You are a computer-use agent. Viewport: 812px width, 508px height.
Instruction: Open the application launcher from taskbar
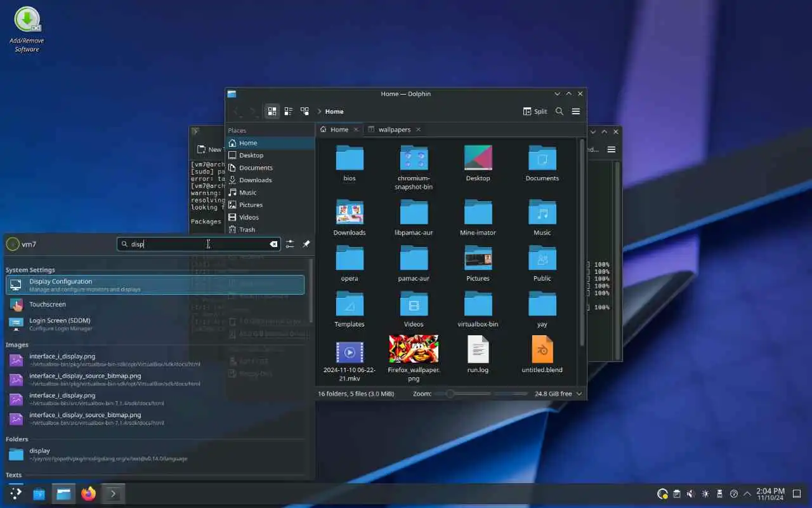click(x=15, y=493)
